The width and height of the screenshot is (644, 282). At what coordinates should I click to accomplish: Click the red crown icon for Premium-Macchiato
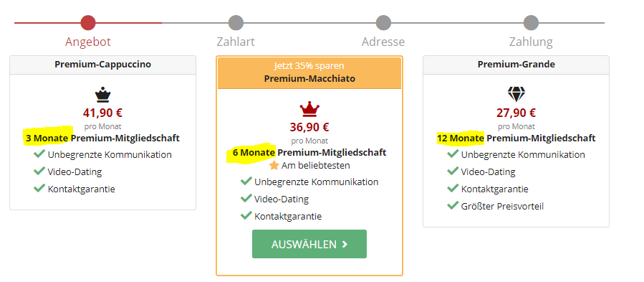pyautogui.click(x=309, y=110)
